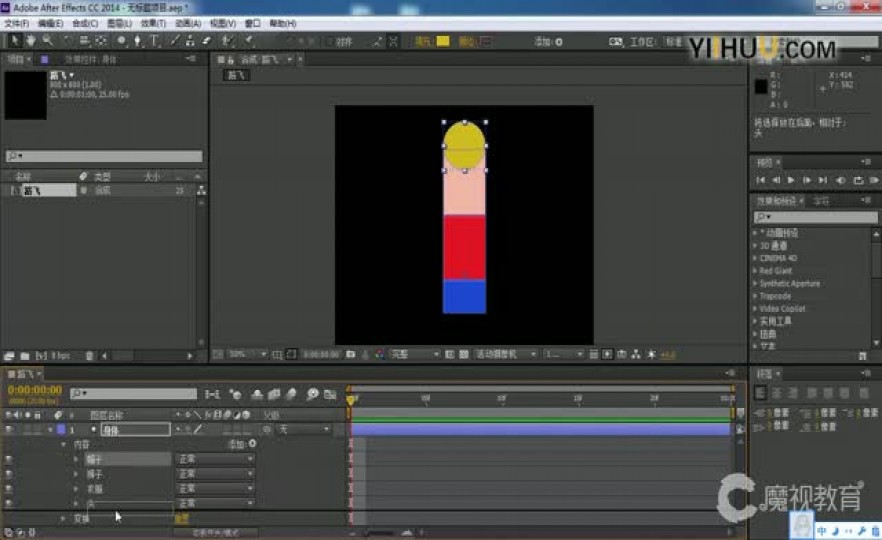Toggle eye for first shape group row
882x540 pixels.
tap(9, 460)
